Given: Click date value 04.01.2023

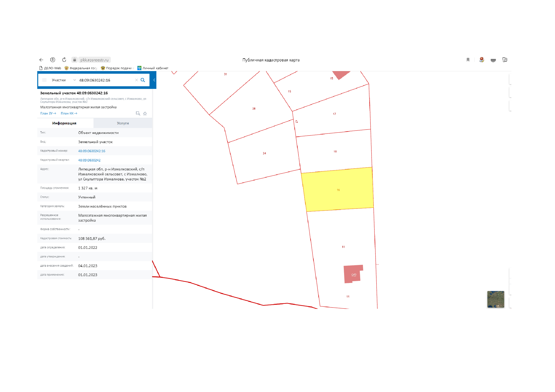Looking at the screenshot, I should [x=88, y=266].
